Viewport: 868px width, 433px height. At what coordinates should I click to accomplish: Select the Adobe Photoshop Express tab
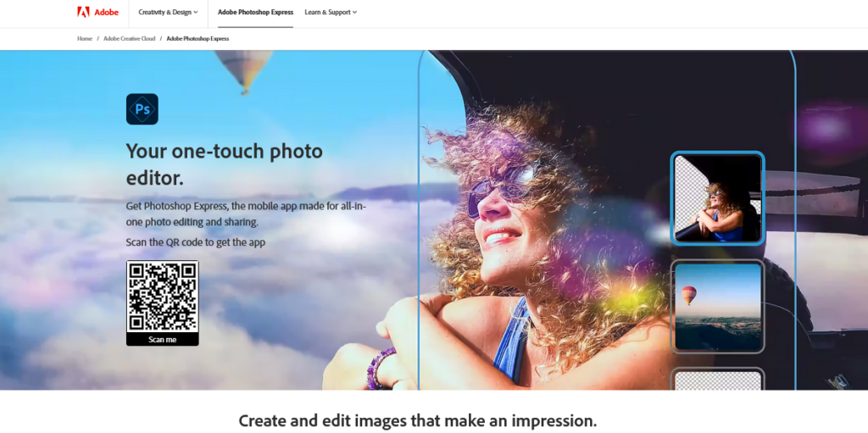[x=255, y=12]
